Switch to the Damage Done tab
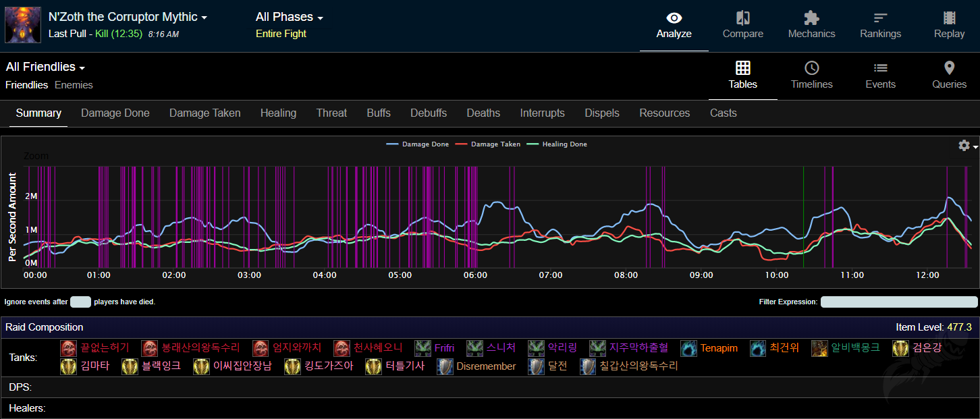This screenshot has height=419, width=980. [x=115, y=113]
